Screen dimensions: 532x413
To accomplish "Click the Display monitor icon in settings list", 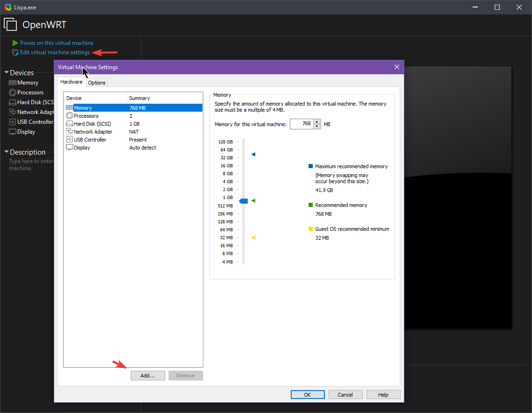I will click(70, 148).
